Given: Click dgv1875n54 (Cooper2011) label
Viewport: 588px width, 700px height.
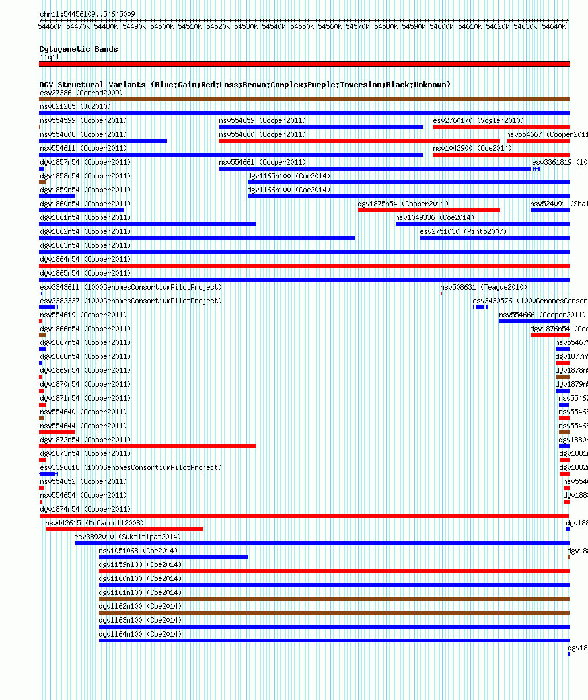Looking at the screenshot, I should click(x=403, y=204).
